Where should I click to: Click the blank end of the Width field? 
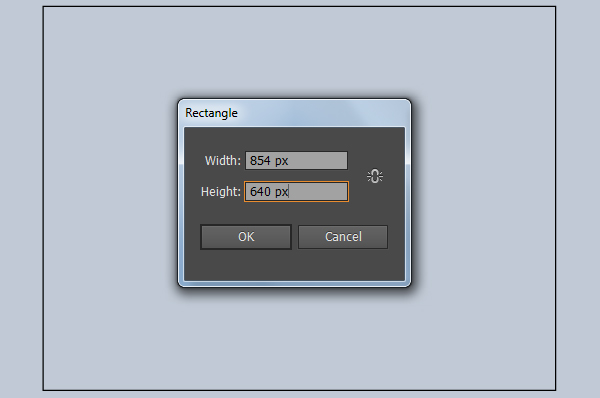[x=321, y=161]
